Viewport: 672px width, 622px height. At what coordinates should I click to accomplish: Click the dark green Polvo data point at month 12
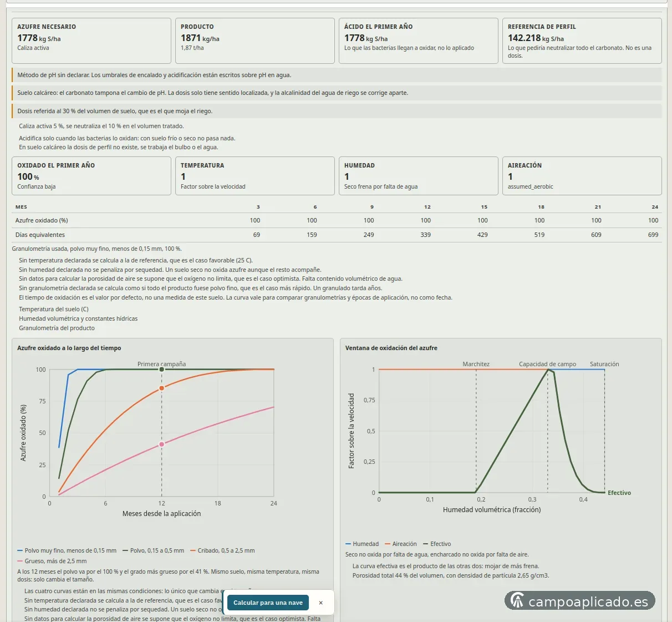[x=162, y=370]
